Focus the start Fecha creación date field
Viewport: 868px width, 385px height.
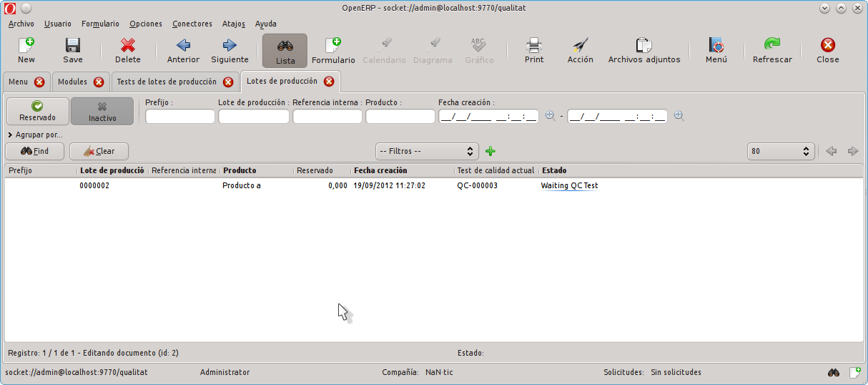coord(489,116)
